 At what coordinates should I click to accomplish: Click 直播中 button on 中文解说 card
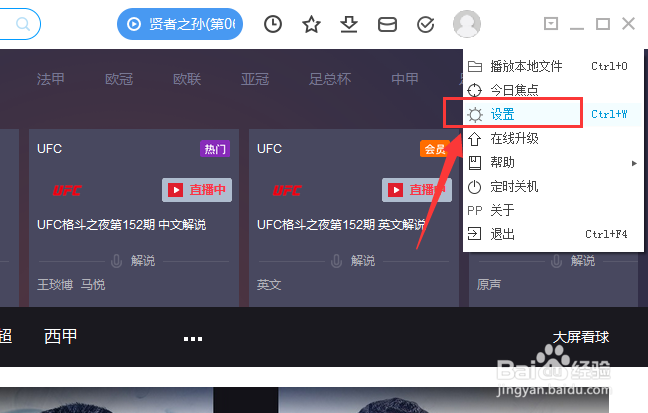[197, 190]
